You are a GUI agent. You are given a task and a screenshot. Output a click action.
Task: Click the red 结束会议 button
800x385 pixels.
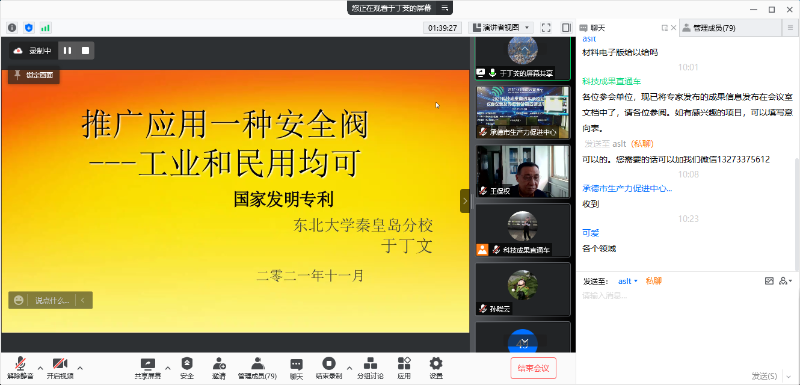533,368
